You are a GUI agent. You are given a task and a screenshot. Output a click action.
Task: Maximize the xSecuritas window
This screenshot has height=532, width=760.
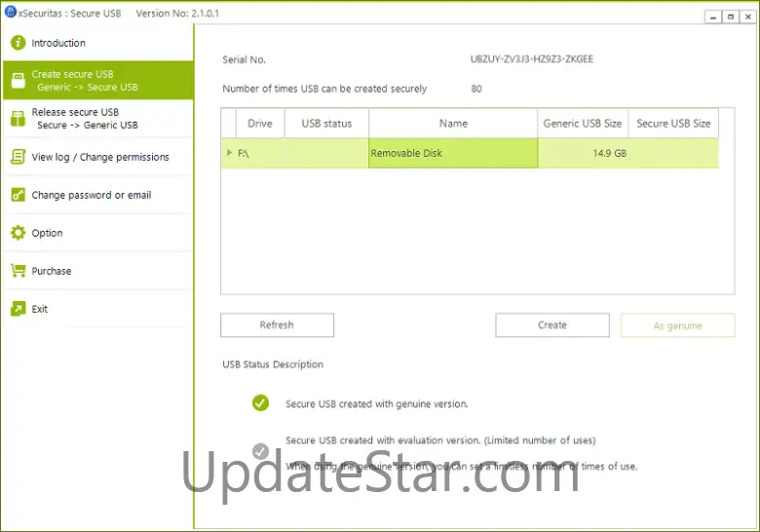(x=731, y=17)
